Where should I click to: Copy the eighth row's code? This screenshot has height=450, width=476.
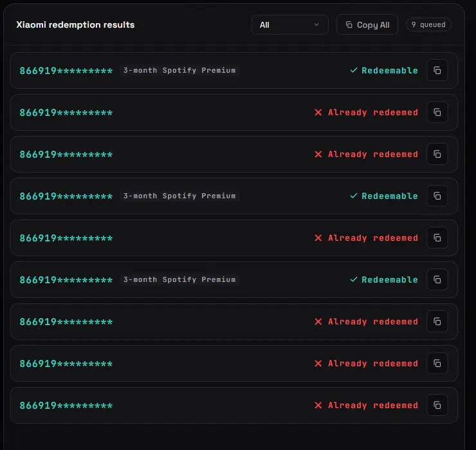pos(437,363)
